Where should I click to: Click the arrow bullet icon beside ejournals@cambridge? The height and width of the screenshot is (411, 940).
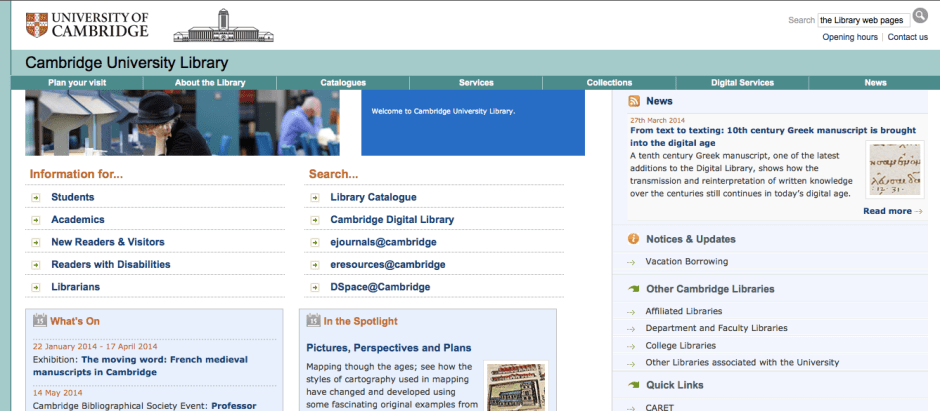point(315,243)
